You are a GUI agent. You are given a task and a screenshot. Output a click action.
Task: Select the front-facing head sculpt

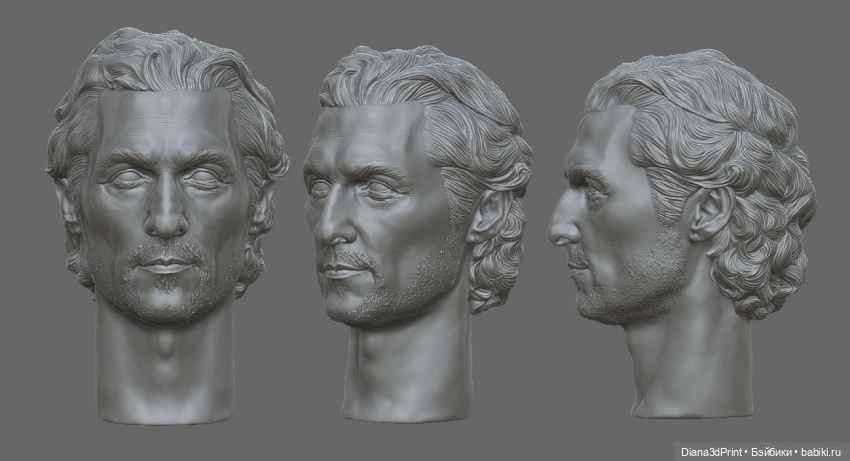[167, 225]
